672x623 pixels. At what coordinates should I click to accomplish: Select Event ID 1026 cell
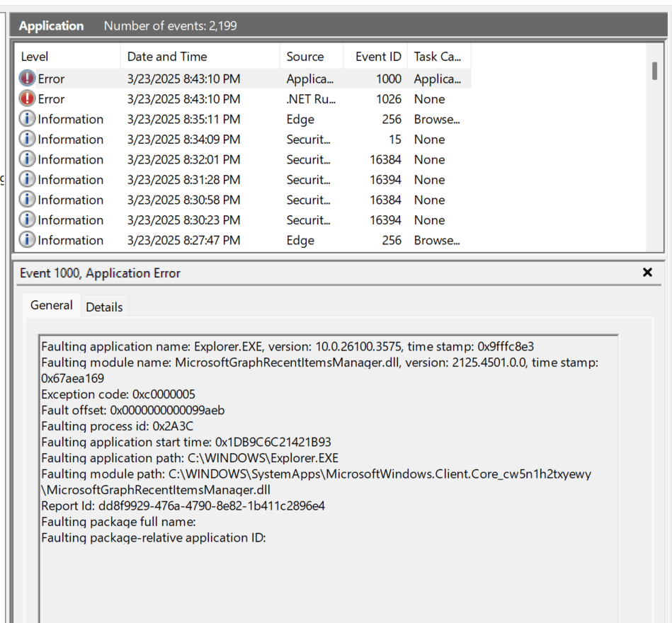pyautogui.click(x=388, y=99)
